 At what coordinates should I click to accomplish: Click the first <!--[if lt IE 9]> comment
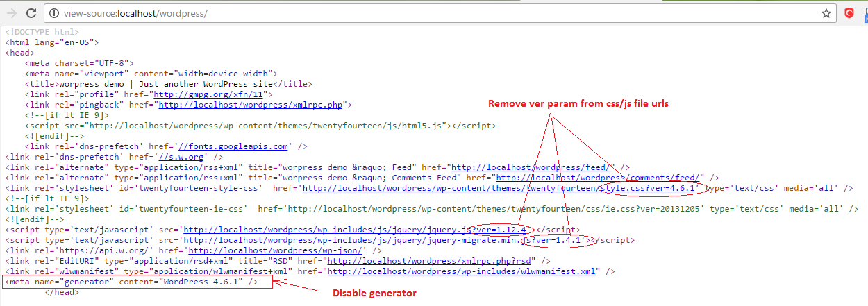[x=67, y=115]
